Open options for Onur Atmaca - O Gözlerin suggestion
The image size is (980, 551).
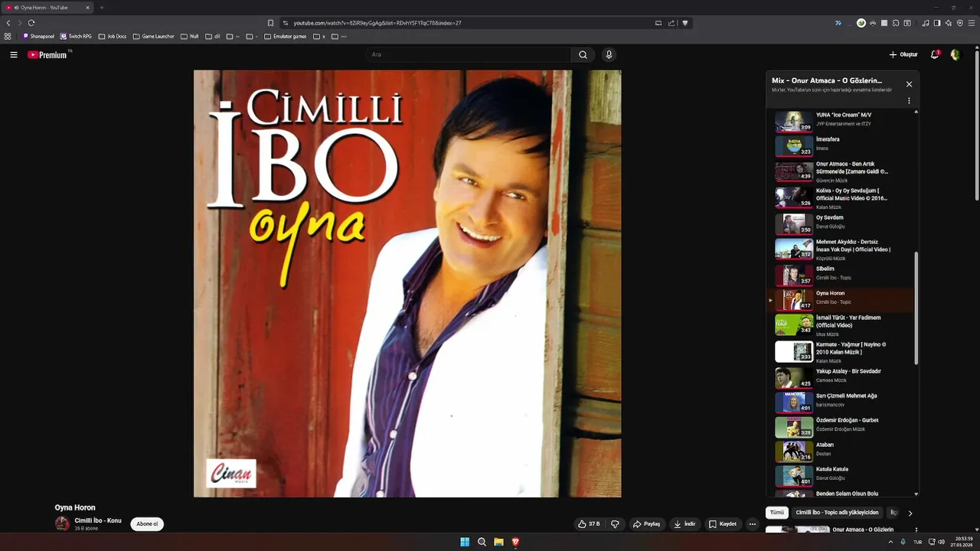(x=915, y=530)
